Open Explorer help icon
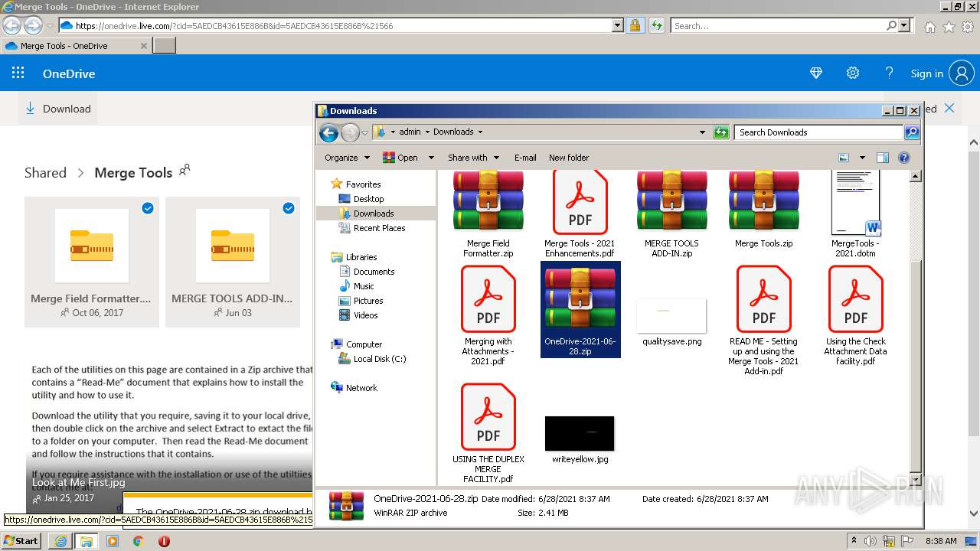The height and width of the screenshot is (551, 980). [903, 158]
